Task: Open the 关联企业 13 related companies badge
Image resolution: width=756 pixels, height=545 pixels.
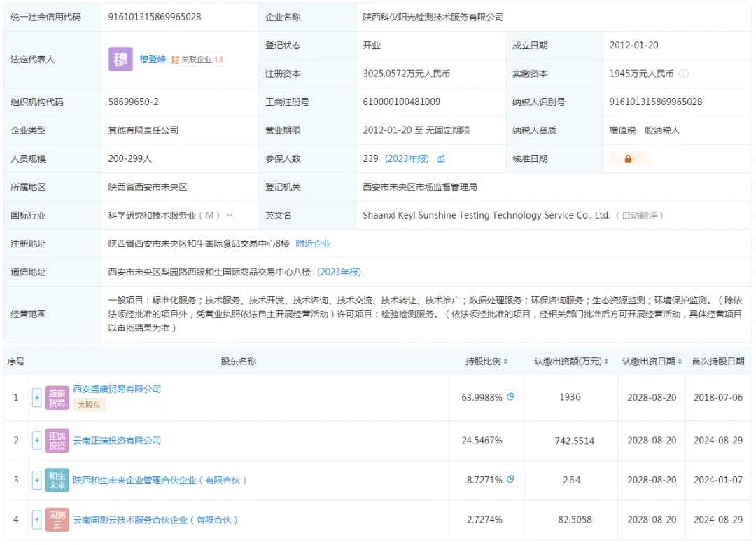Action: (x=197, y=60)
